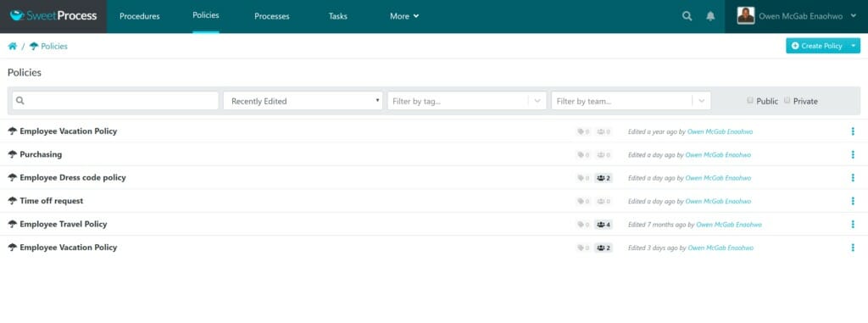Click editor name link on Employee Dress code policy row
868x323 pixels.
718,178
